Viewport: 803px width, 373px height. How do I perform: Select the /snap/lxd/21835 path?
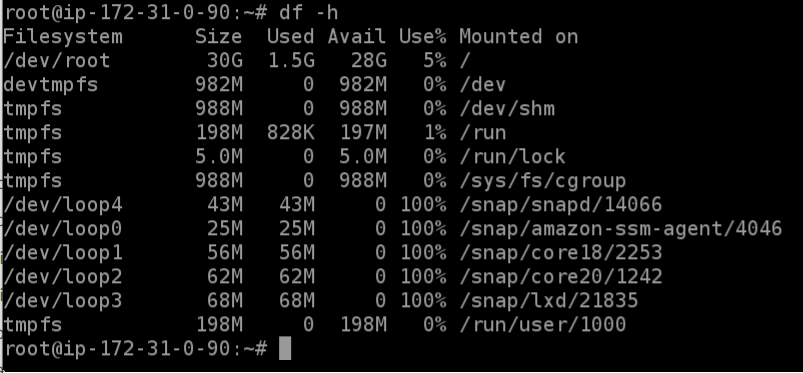point(549,300)
